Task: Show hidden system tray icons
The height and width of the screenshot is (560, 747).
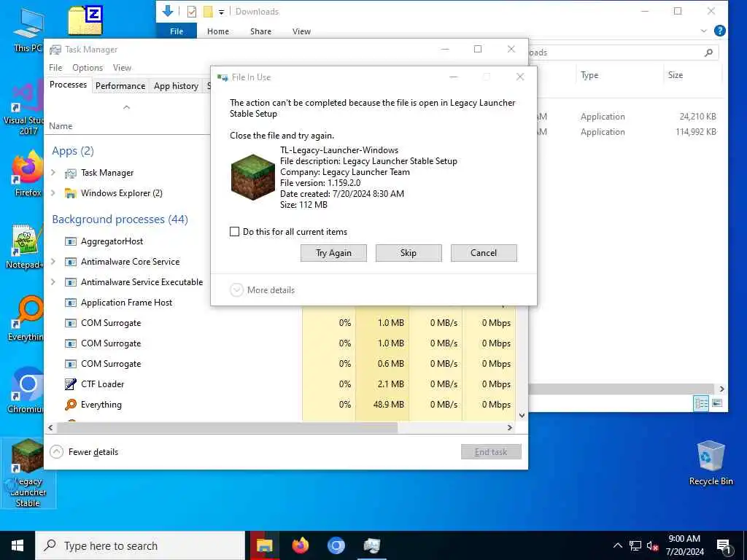Action: pos(617,545)
